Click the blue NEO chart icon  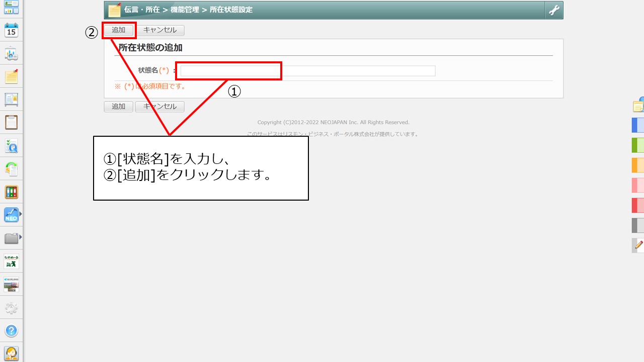point(11,215)
